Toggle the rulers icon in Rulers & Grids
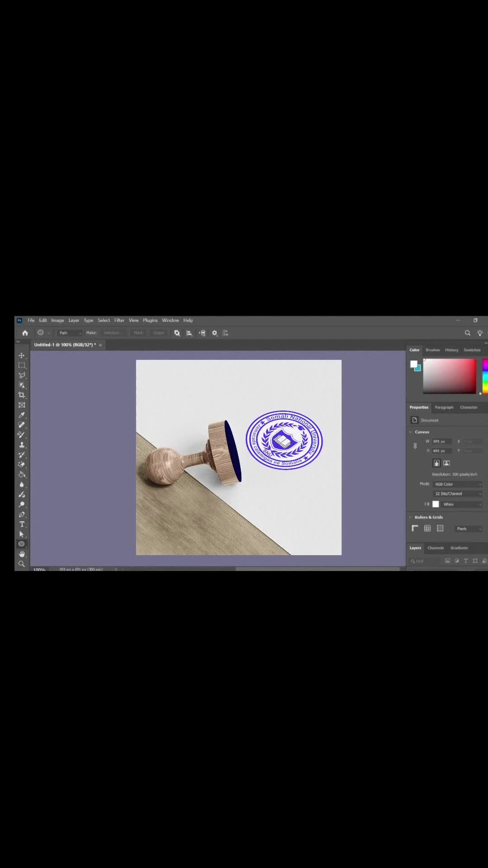The width and height of the screenshot is (488, 868). [415, 528]
